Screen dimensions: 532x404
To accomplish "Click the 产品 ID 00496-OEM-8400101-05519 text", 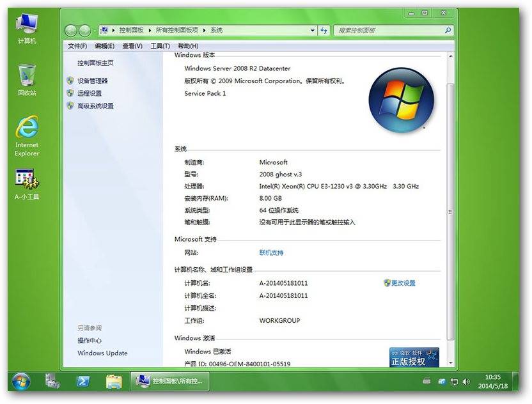I will coord(237,364).
